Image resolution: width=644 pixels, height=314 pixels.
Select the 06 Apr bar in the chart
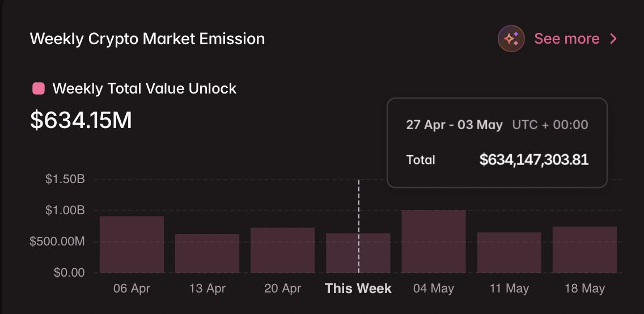[132, 244]
